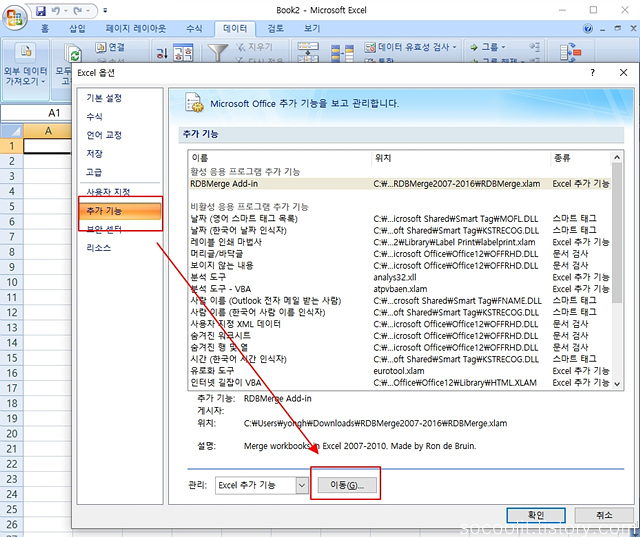Image resolution: width=640 pixels, height=537 pixels.
Task: Click the 종류 column header
Action: [x=580, y=158]
